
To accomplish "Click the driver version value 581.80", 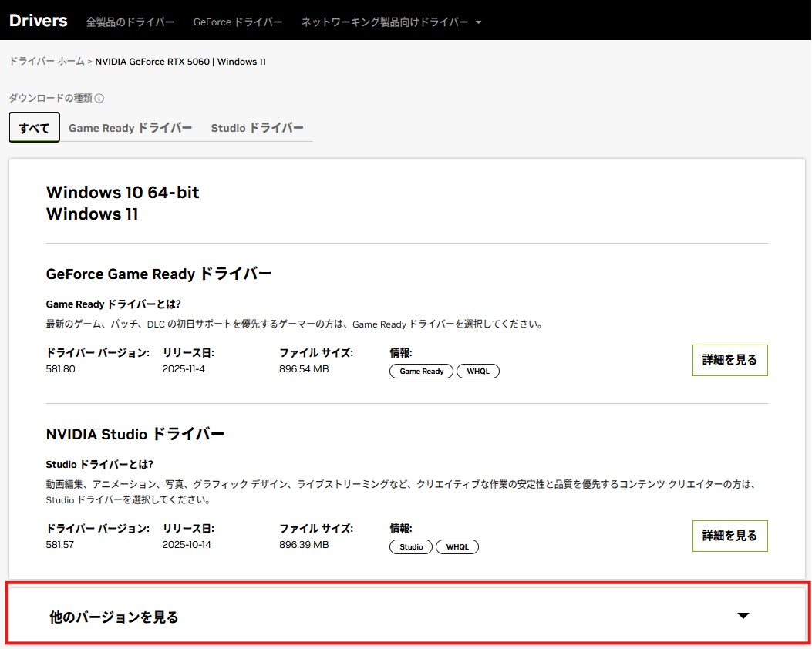I will pos(61,369).
